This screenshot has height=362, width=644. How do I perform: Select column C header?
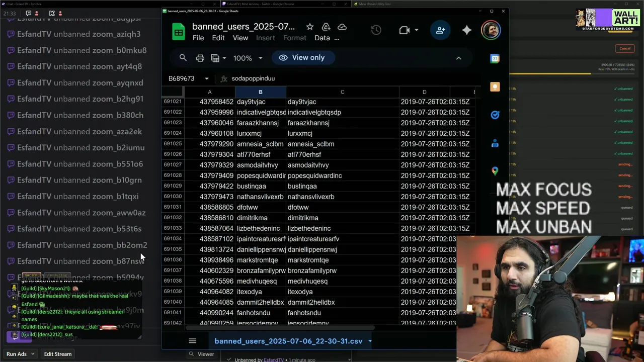pyautogui.click(x=343, y=92)
